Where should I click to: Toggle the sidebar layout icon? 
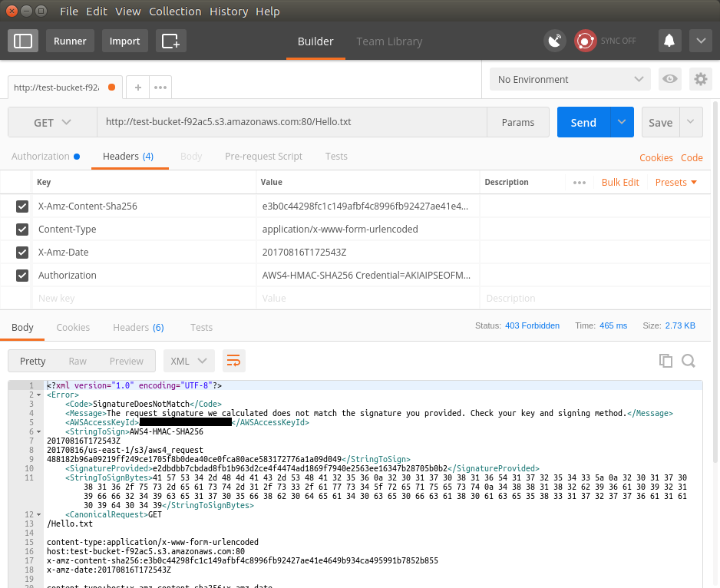point(22,40)
